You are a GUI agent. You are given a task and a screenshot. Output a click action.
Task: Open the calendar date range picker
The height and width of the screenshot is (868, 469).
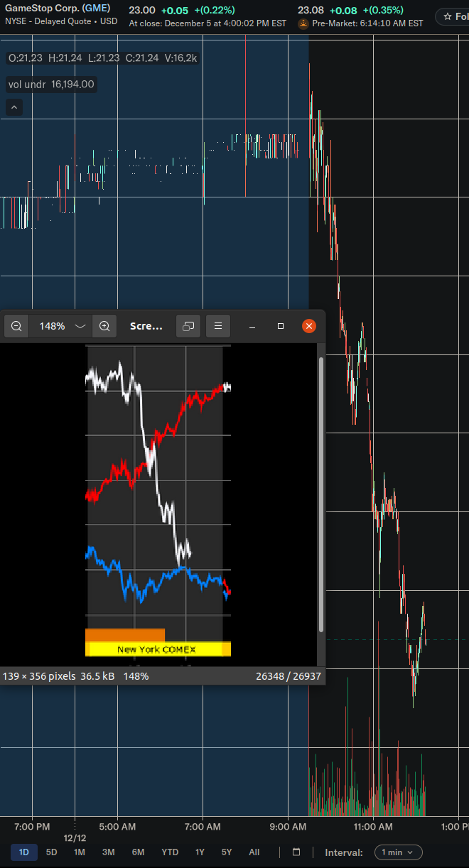296,852
